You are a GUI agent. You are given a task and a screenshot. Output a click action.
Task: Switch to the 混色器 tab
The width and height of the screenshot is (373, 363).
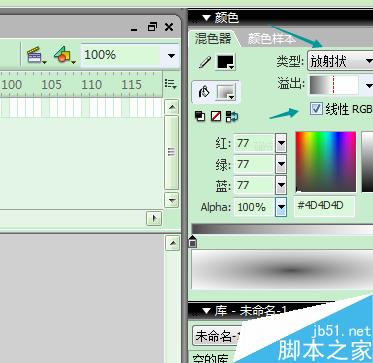213,38
